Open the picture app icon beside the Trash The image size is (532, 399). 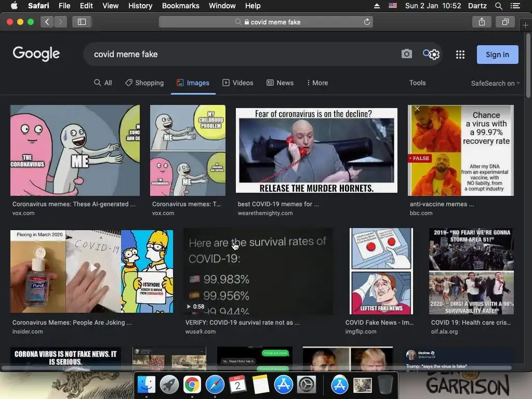point(362,385)
